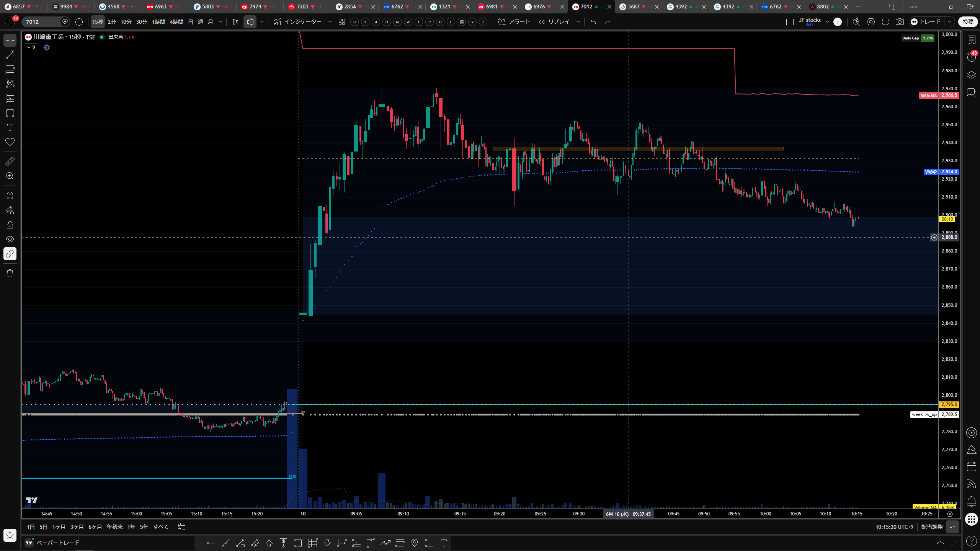Screen dimensions: 980x551
Task: Collapse the indicator legend showing 9
Action: [31, 47]
